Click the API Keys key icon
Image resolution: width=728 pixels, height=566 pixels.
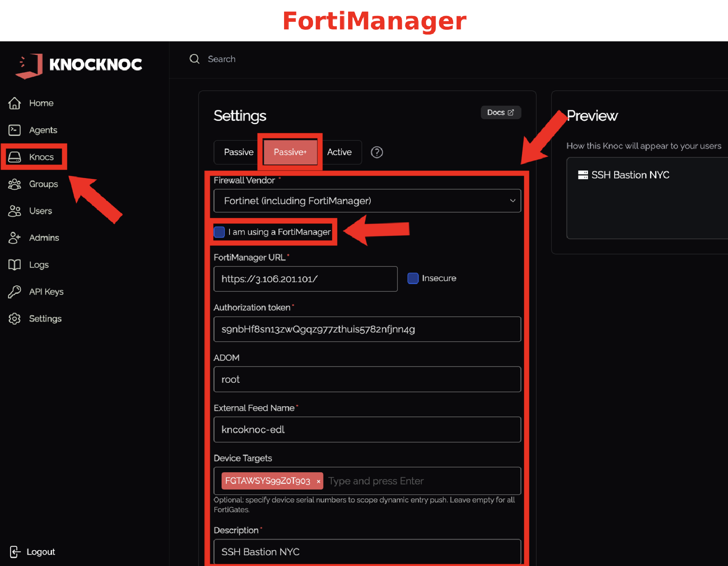tap(15, 292)
